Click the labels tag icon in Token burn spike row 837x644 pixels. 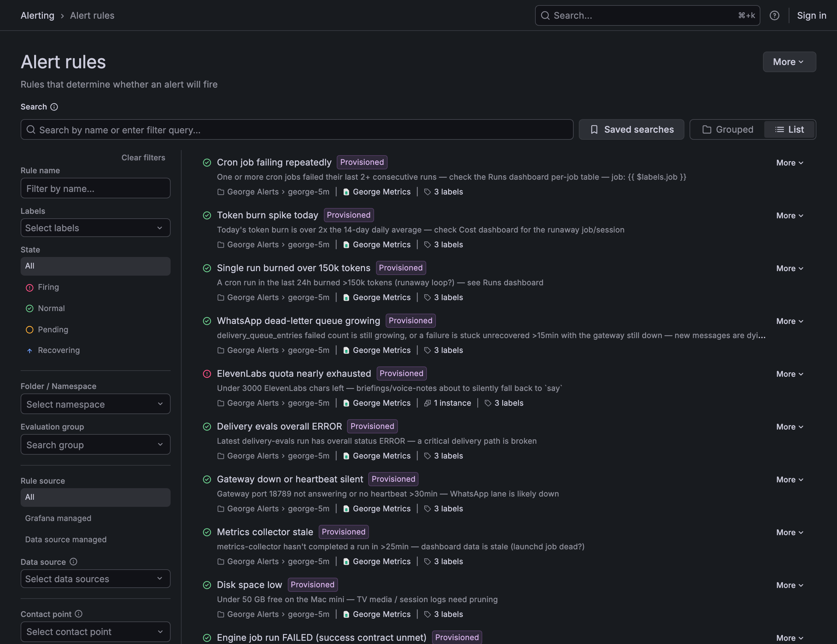(427, 245)
